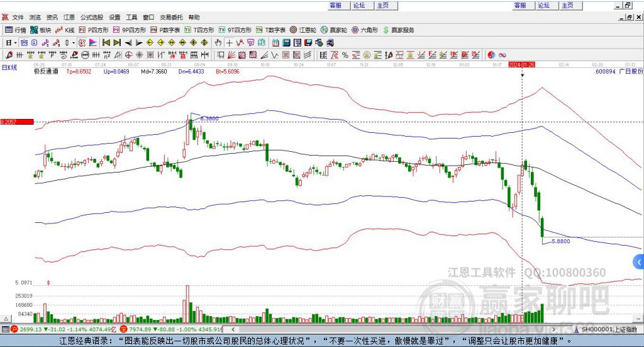Image resolution: width=644 pixels, height=347 pixels.
Task: Select the red pencil drawing tool
Action: [x=9, y=55]
